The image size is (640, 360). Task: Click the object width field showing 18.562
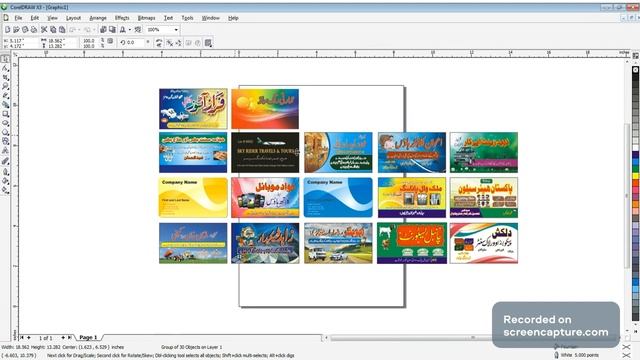coord(59,41)
